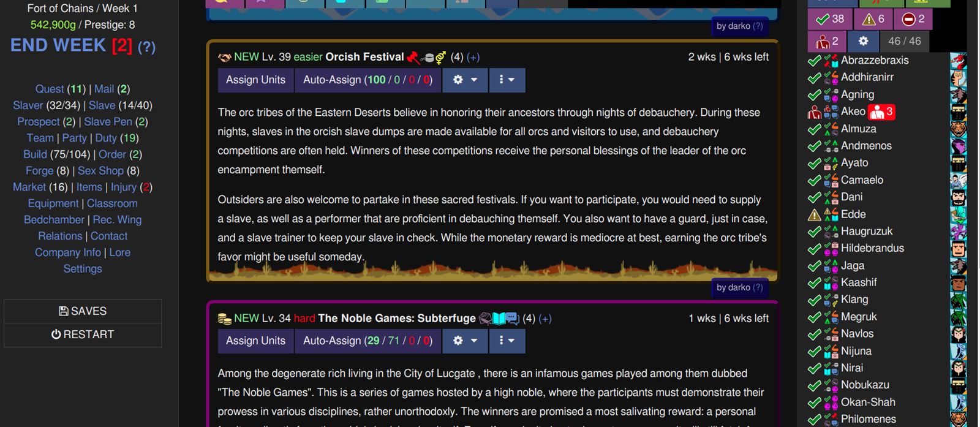Click the power icon RESTART button
The image size is (980, 427).
coord(83,334)
